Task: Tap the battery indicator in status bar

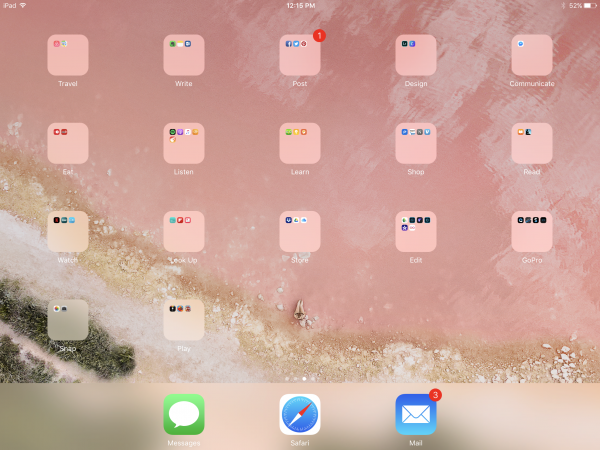Action: tap(590, 5)
